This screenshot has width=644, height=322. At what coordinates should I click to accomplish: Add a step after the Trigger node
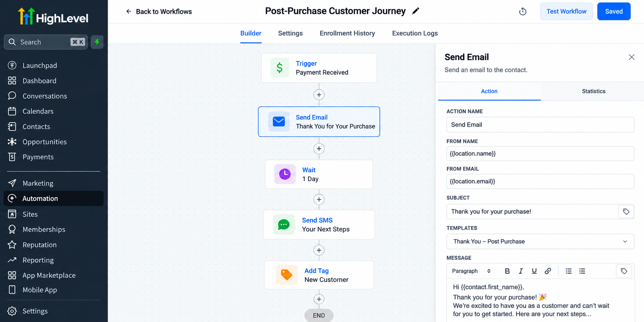(319, 95)
